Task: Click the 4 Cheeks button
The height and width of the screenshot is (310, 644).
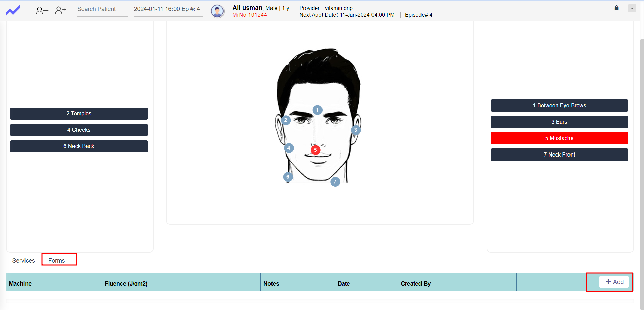Action: click(79, 130)
